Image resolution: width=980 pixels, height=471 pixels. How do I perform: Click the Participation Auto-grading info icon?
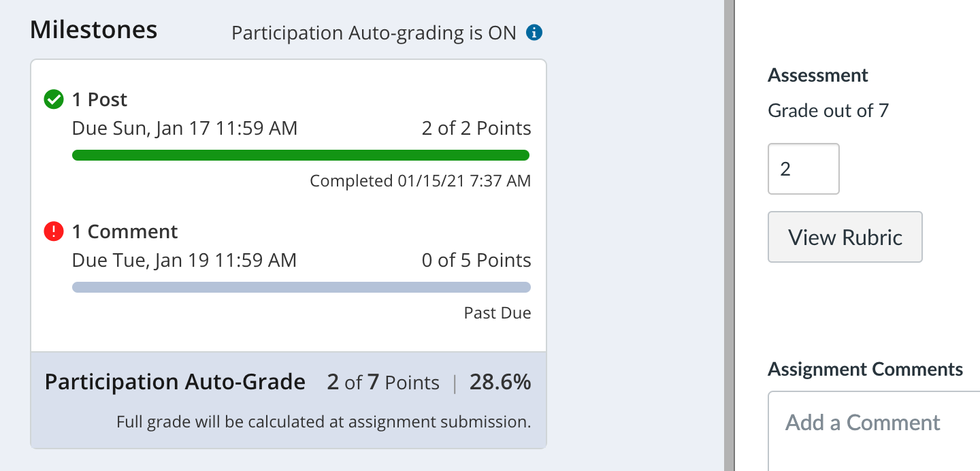(534, 32)
